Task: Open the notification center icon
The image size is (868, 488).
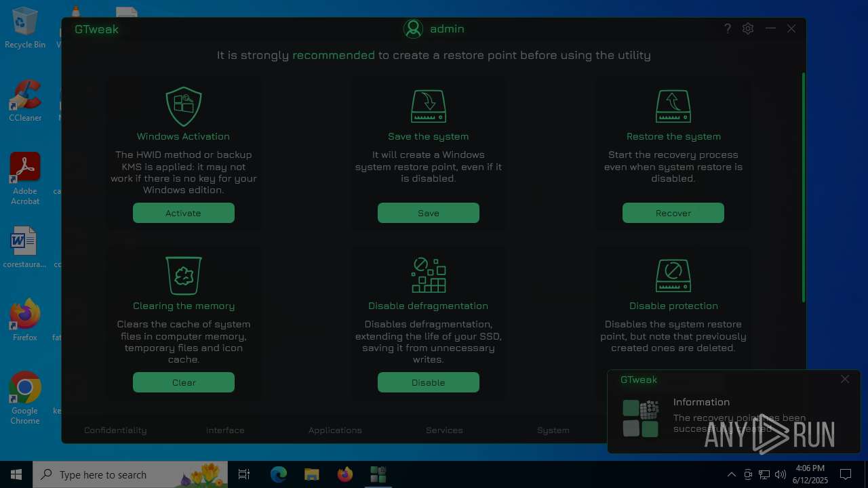Action: (846, 474)
